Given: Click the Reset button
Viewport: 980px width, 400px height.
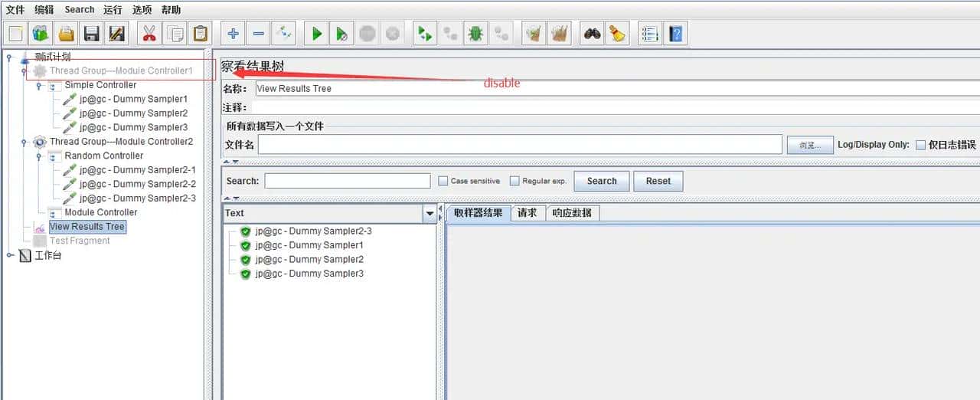Looking at the screenshot, I should coord(658,182).
